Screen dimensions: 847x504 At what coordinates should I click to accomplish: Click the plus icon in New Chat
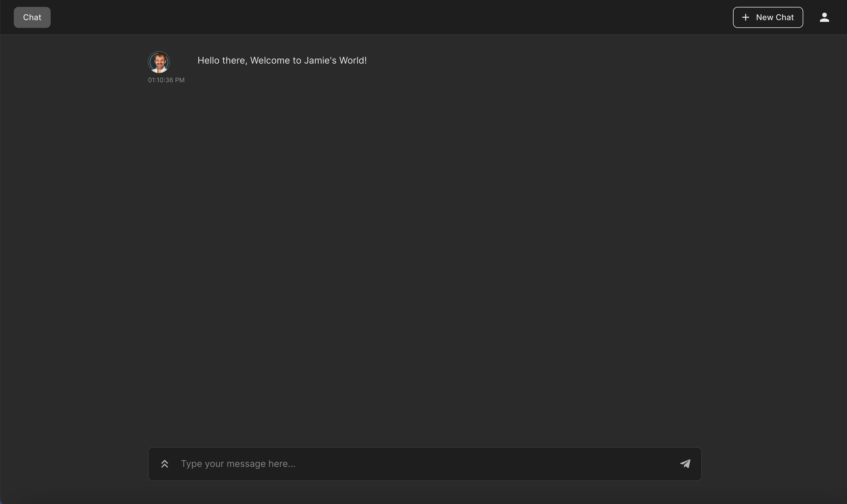[x=745, y=17]
